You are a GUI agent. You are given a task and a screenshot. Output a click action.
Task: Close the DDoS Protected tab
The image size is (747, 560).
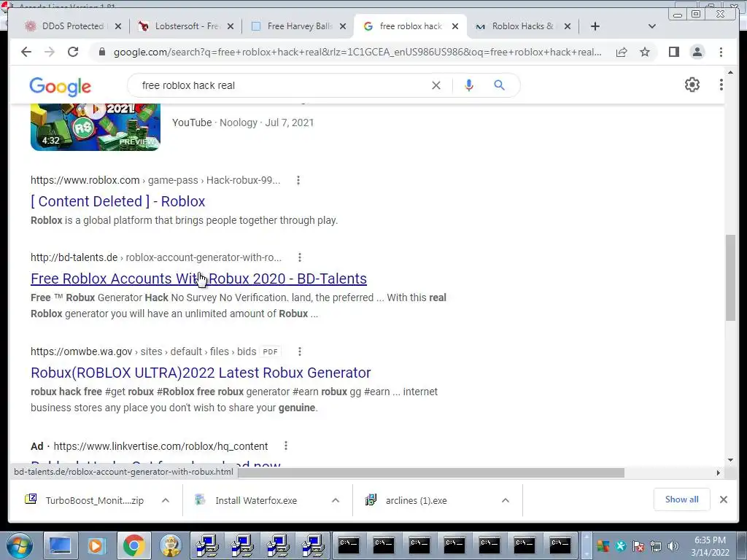click(118, 26)
